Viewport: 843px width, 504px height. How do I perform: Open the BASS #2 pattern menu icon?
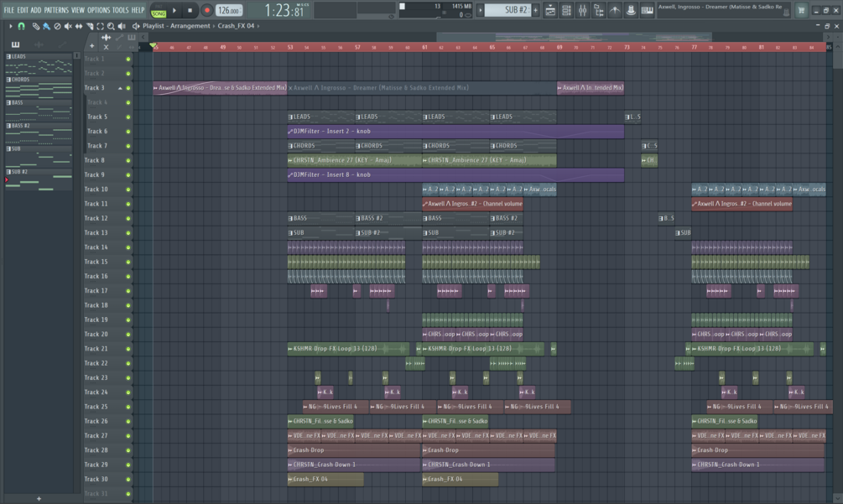[8, 126]
